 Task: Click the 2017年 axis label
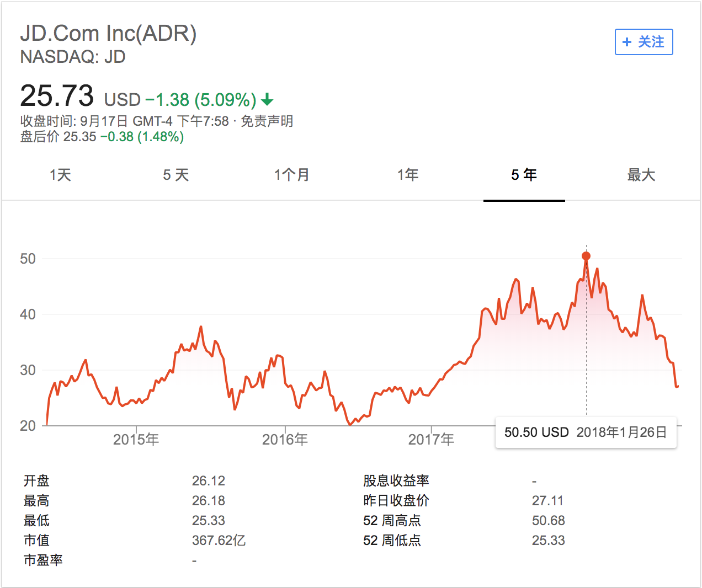pos(431,439)
